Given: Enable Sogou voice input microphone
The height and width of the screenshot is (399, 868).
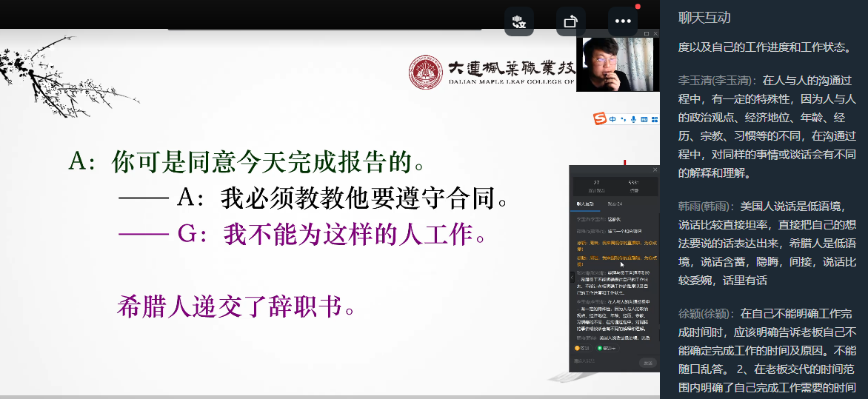Looking at the screenshot, I should tap(633, 118).
